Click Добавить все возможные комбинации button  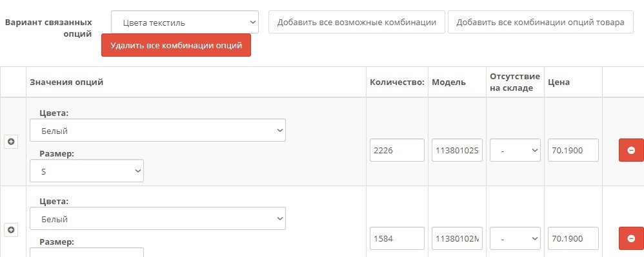356,22
